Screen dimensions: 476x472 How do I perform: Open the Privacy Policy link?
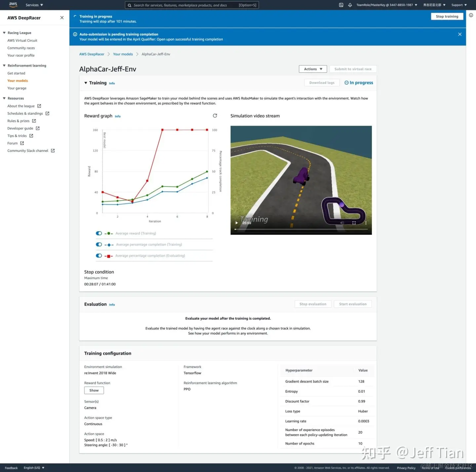tap(406, 468)
